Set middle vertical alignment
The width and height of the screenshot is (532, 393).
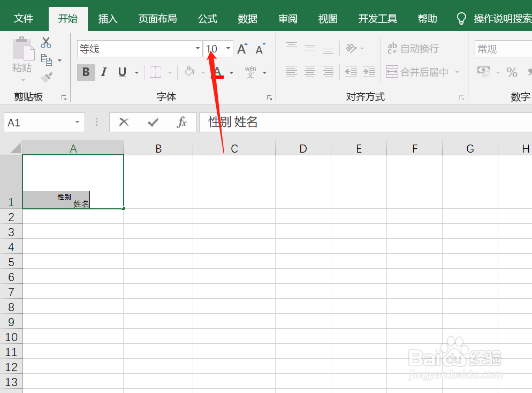click(x=310, y=48)
